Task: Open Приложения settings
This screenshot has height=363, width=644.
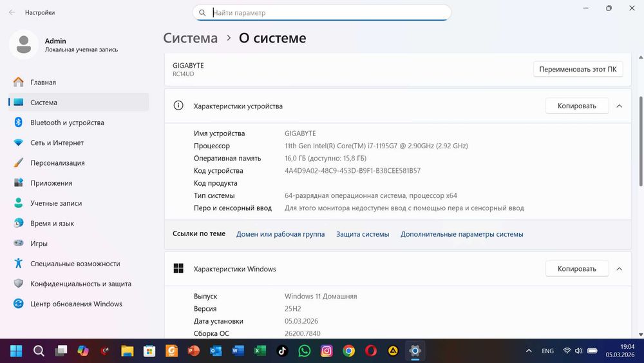Action: tap(79, 183)
